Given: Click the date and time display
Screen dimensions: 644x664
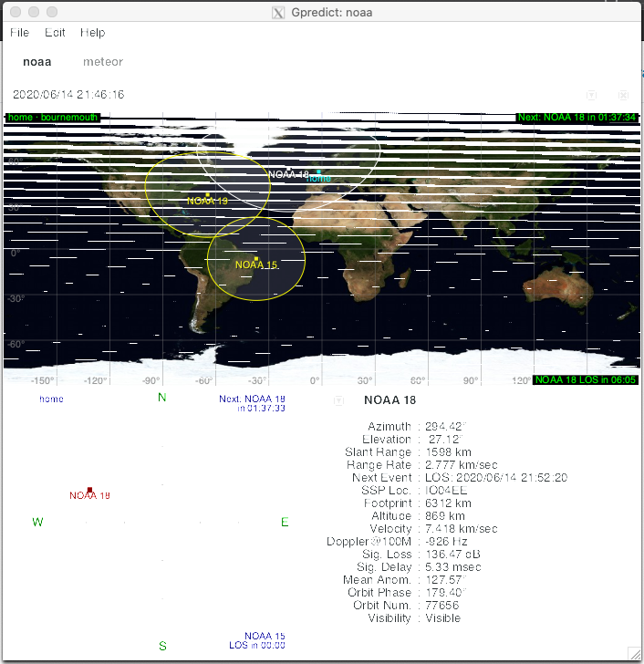Looking at the screenshot, I should coord(68,95).
